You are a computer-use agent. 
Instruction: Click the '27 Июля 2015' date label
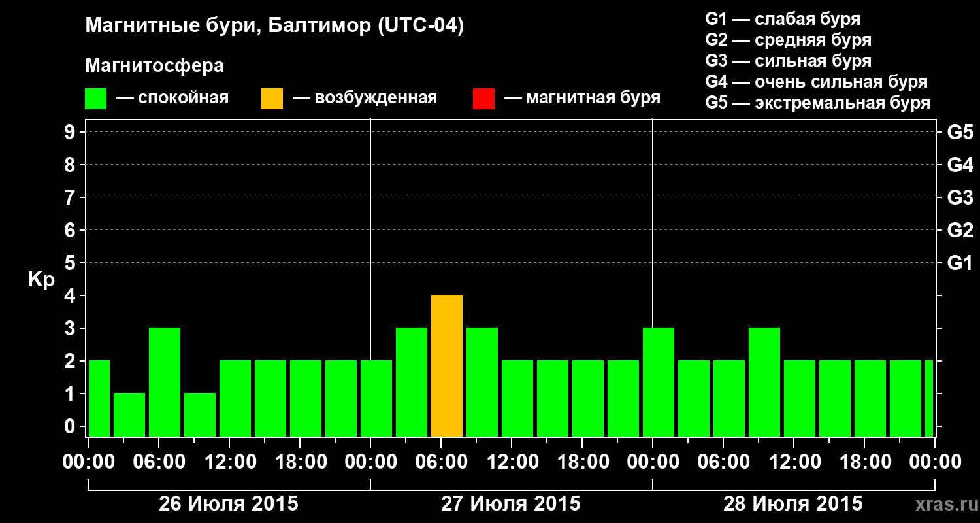(x=511, y=504)
